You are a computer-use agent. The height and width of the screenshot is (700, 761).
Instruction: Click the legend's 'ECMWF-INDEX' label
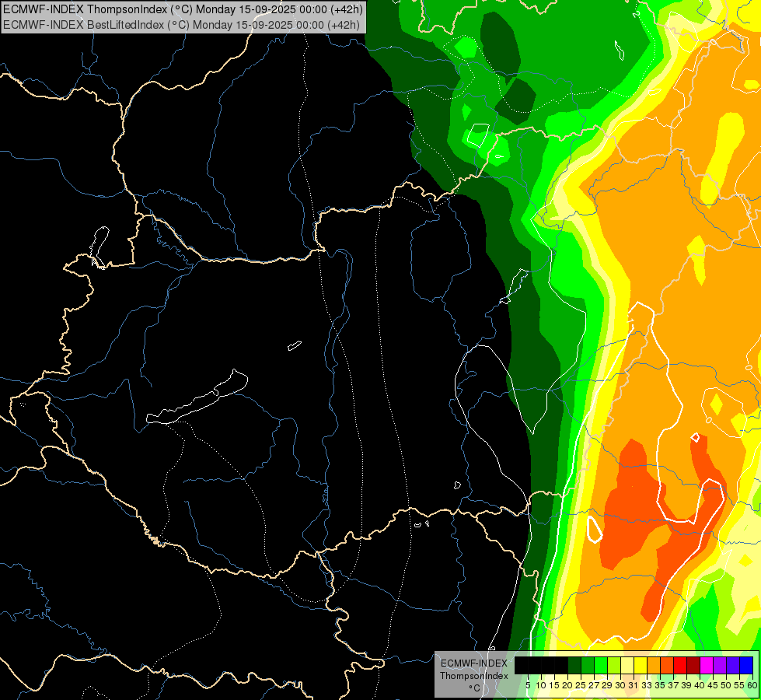[x=474, y=663]
